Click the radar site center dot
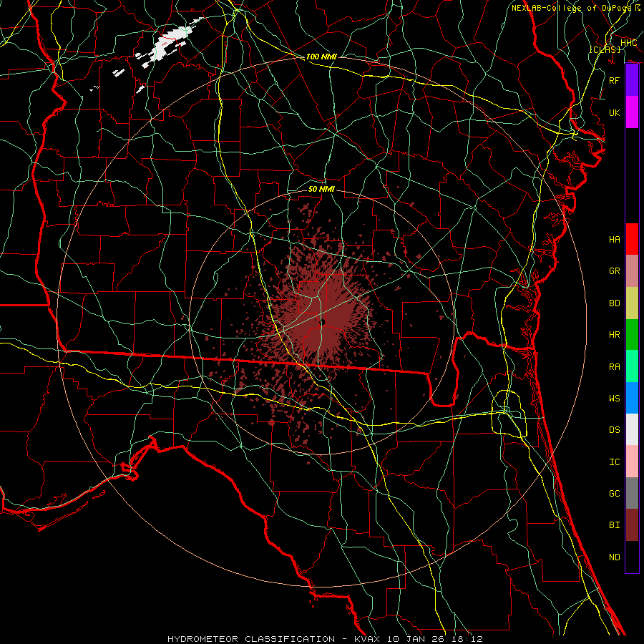The height and width of the screenshot is (644, 644). 323,323
